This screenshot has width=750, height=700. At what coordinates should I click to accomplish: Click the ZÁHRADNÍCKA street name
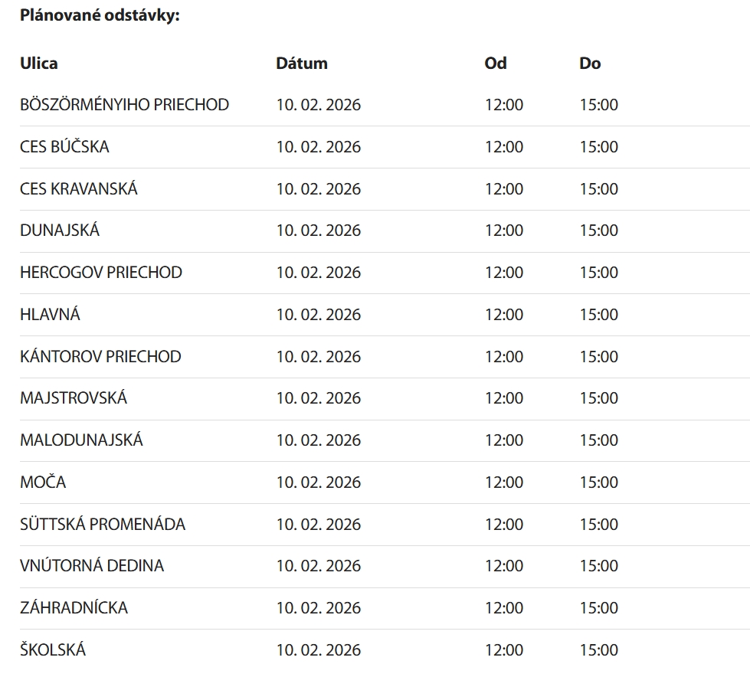74,608
